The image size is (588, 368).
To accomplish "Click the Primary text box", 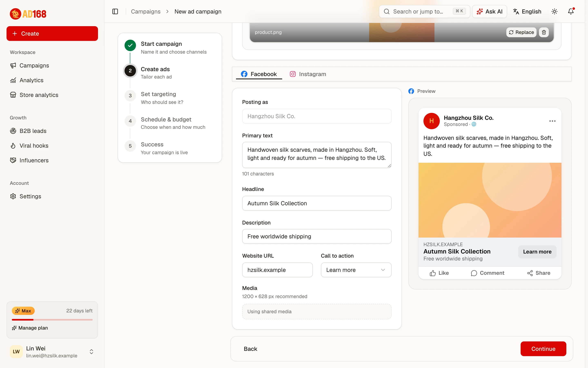I will tap(317, 155).
